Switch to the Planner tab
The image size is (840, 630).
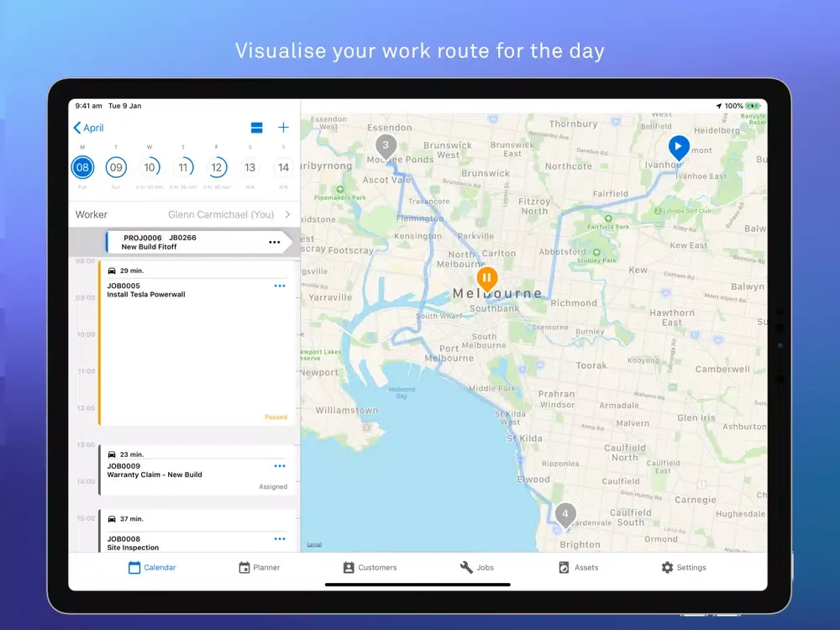[x=260, y=567]
